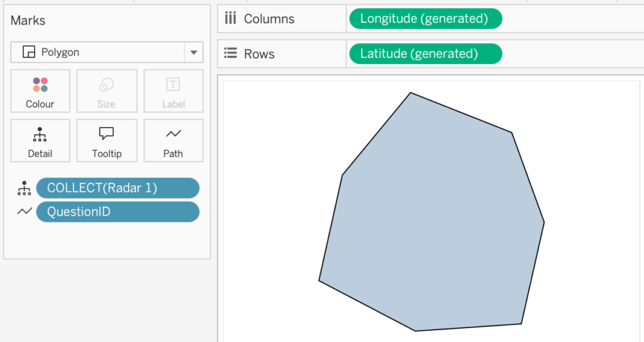Screen dimensions: 644x342
Task: Click the Label card in Marks
Action: tap(173, 92)
